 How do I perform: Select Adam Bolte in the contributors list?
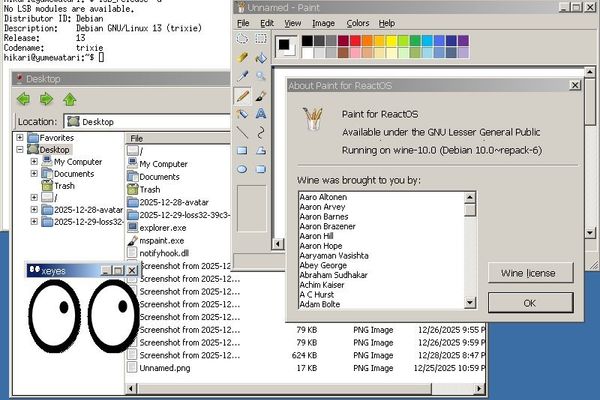pos(320,304)
